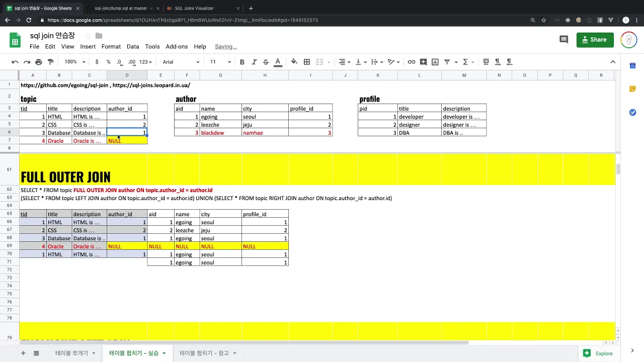Open the Format menu
Viewport: 644px width, 362px height.
pos(111,46)
